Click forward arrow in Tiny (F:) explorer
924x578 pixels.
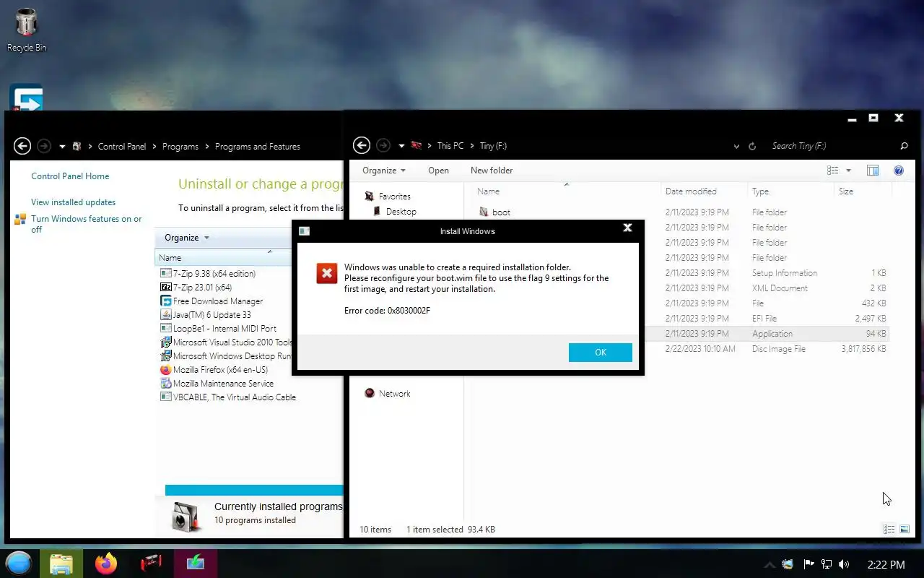click(383, 146)
